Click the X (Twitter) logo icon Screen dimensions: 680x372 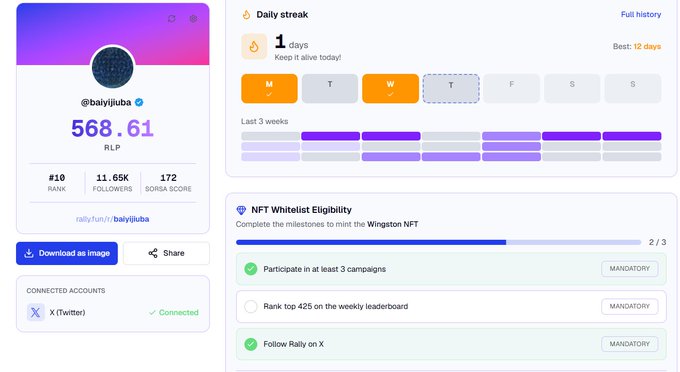pyautogui.click(x=36, y=312)
